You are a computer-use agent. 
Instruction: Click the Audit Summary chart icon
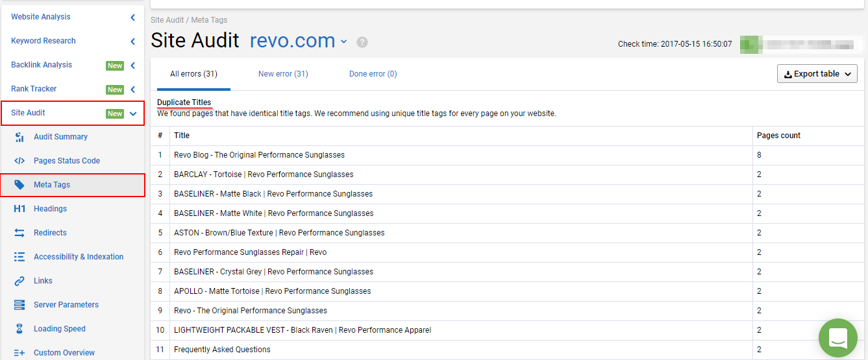tap(19, 137)
